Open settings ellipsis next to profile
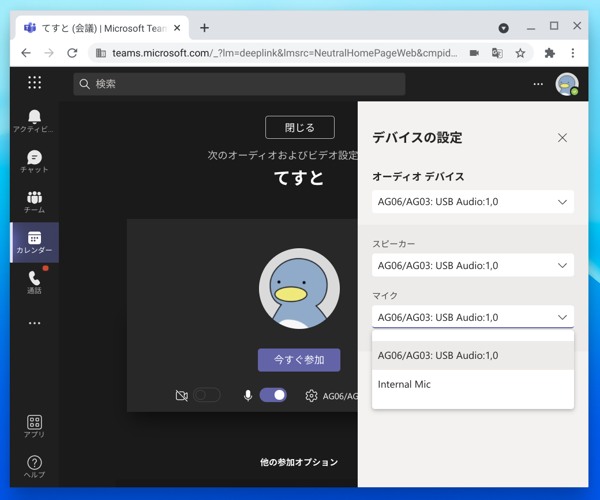The height and width of the screenshot is (500, 600). pyautogui.click(x=538, y=84)
